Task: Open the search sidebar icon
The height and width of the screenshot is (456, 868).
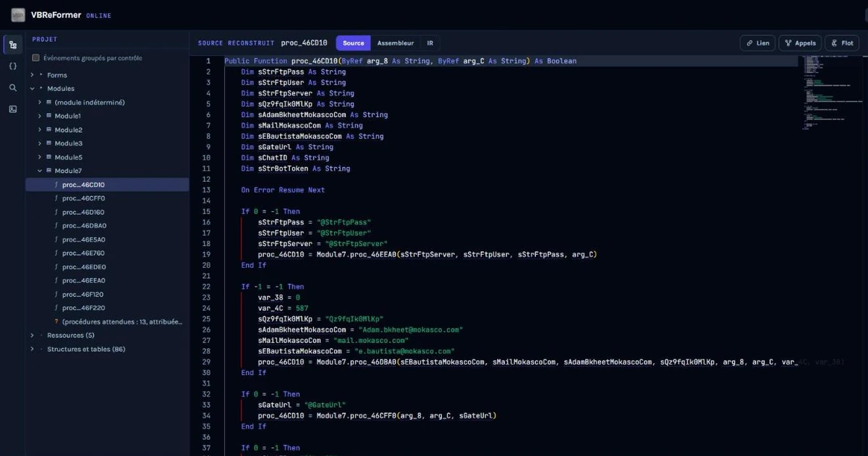Action: (x=13, y=88)
